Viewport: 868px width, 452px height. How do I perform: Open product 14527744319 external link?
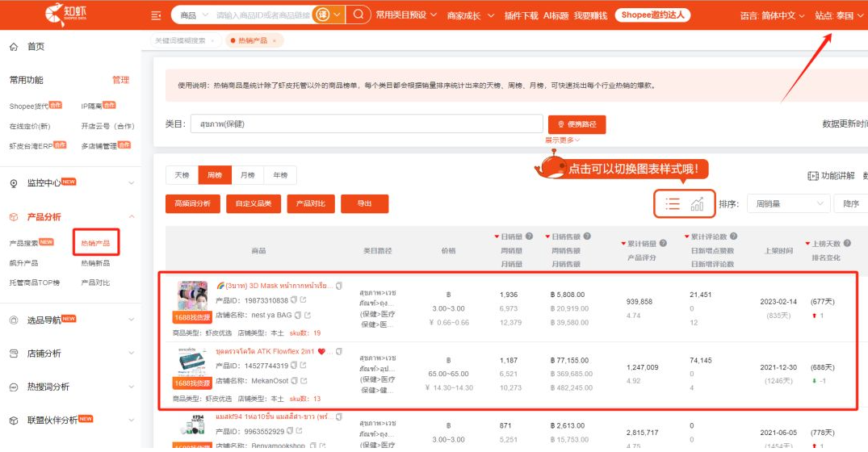pos(303,366)
